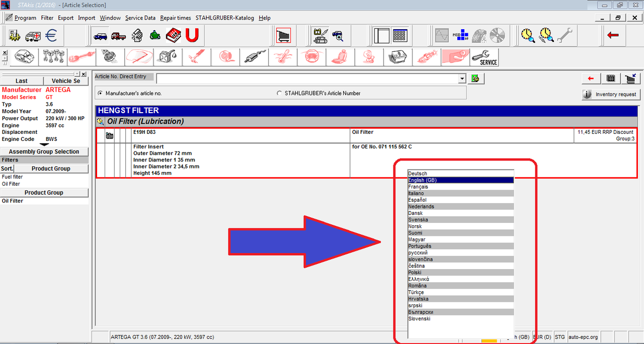The height and width of the screenshot is (344, 644).
Task: Click the red U universal parts icon
Action: pyautogui.click(x=192, y=36)
